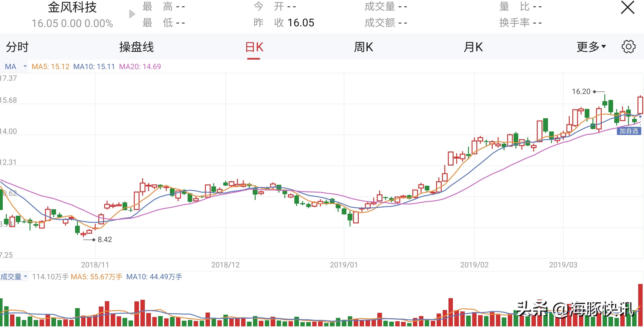Click the 量比 label in header
Image resolution: width=644 pixels, height=327 pixels.
pos(515,7)
